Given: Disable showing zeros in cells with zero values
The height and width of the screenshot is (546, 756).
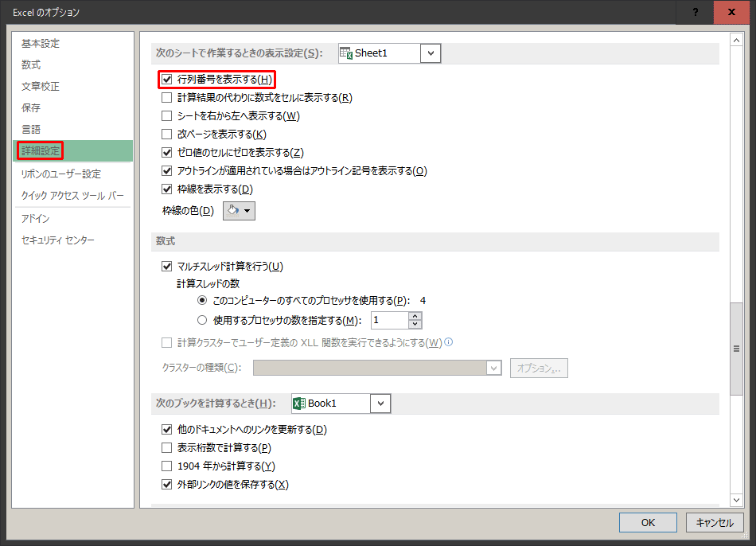Looking at the screenshot, I should coord(167,152).
